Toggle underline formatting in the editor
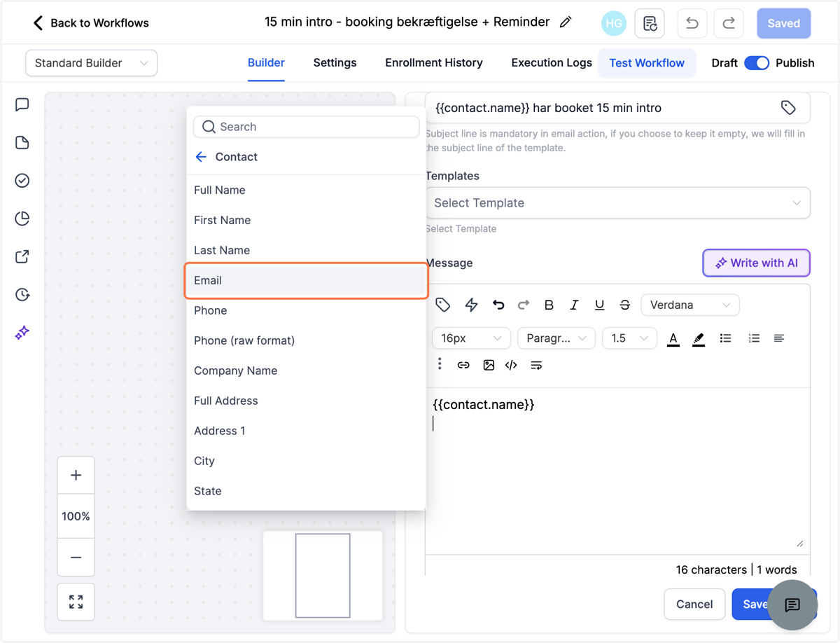Viewport: 840px width, 643px height. pyautogui.click(x=599, y=305)
